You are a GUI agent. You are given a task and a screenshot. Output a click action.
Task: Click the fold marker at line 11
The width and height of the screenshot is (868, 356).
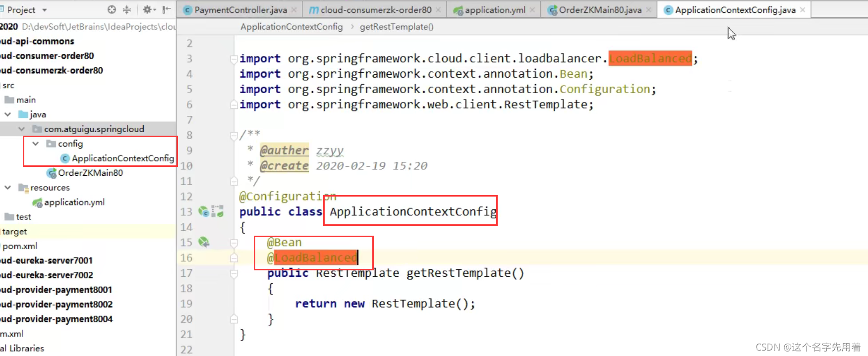click(233, 181)
